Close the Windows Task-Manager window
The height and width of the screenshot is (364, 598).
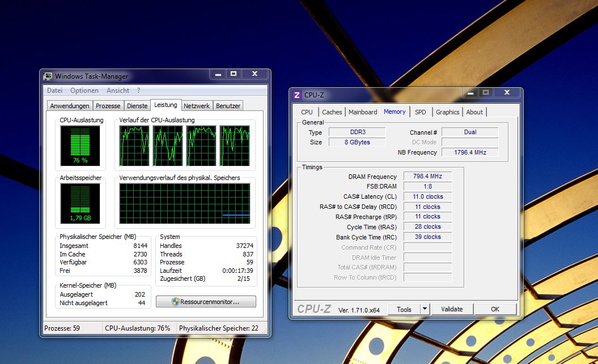tap(255, 74)
